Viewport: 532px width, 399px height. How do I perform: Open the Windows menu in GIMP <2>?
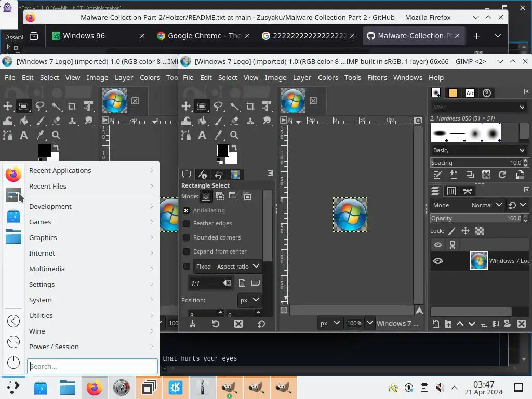tap(407, 78)
